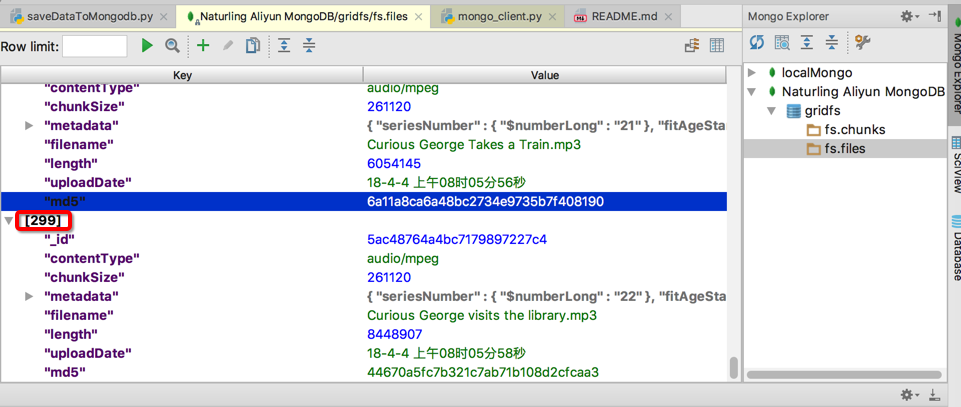Viewport: 961px width, 407px height.
Task: Expand the first metadata field
Action: point(29,126)
